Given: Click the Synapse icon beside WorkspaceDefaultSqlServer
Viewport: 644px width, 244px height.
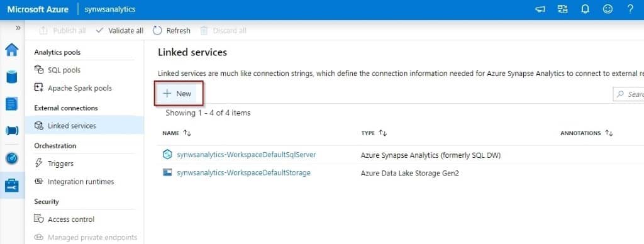Looking at the screenshot, I should 167,155.
